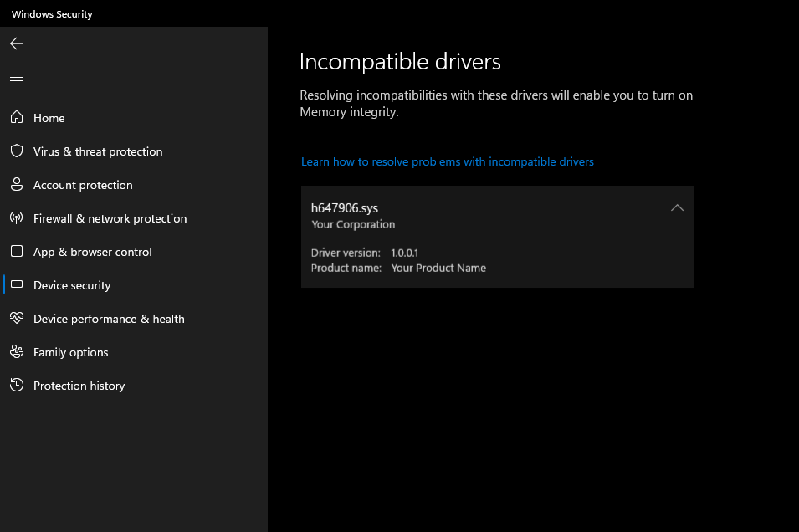
Task: Collapse the h647906.sys driver details
Action: [x=677, y=207]
